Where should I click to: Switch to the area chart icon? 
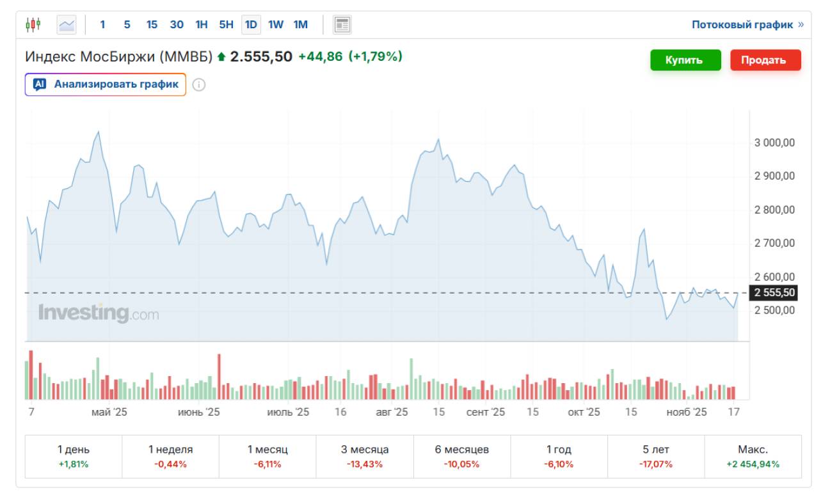(67, 25)
